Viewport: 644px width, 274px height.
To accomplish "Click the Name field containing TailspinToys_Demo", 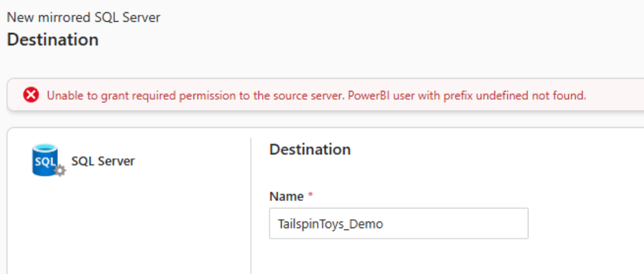I will (399, 223).
